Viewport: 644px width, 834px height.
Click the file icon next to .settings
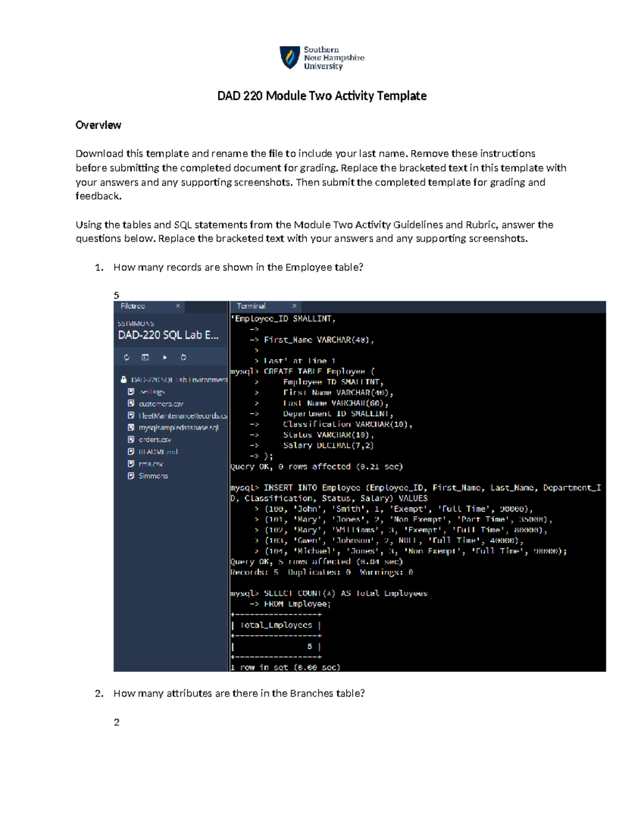(131, 391)
